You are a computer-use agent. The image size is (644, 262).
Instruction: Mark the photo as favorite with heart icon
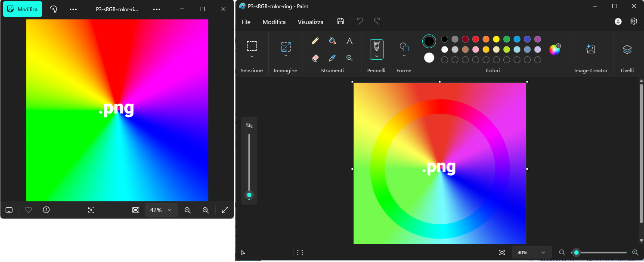click(x=28, y=210)
